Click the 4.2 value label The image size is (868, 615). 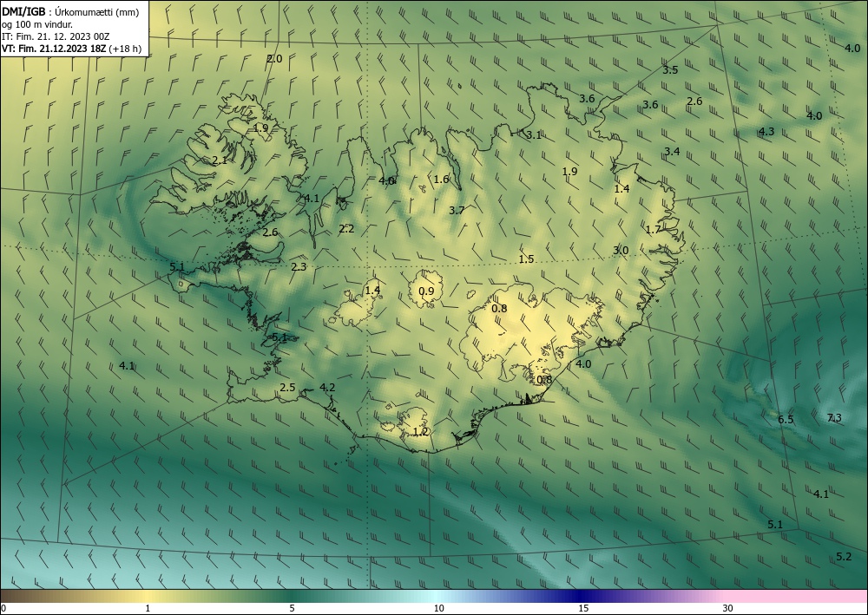click(328, 387)
